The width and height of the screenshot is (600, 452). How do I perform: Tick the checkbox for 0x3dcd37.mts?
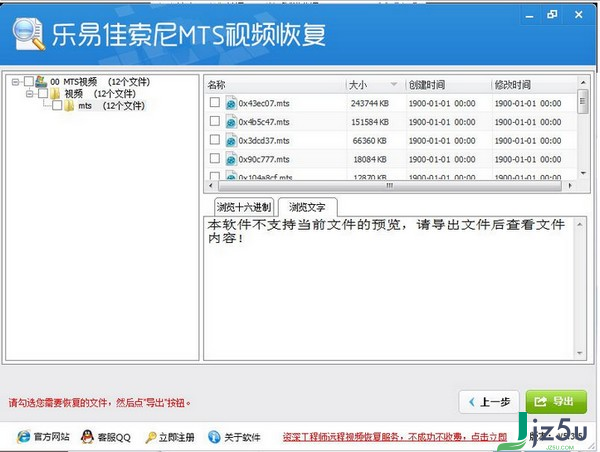point(215,140)
